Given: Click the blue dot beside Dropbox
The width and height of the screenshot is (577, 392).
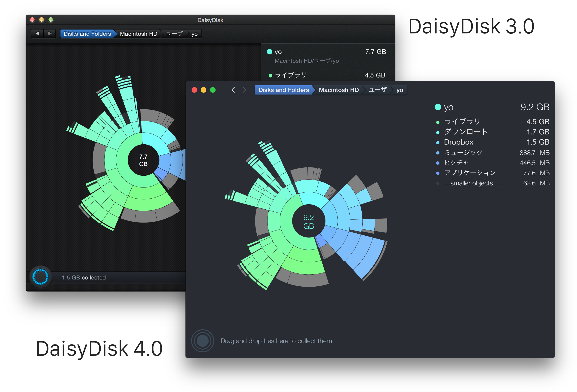Looking at the screenshot, I should pyautogui.click(x=438, y=143).
